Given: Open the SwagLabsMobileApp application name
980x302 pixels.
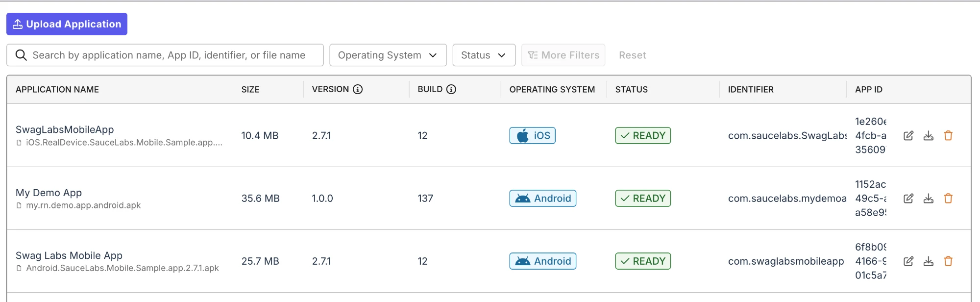Looking at the screenshot, I should point(65,129).
